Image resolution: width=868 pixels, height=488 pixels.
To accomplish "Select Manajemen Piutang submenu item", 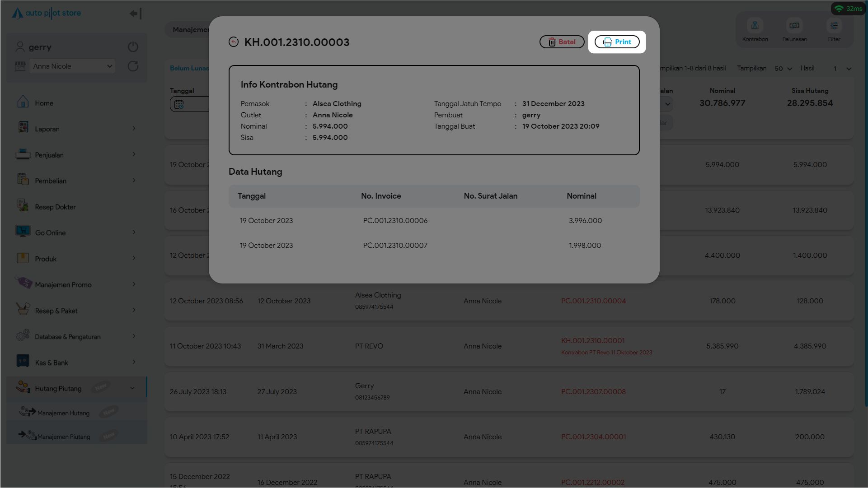I will [64, 437].
